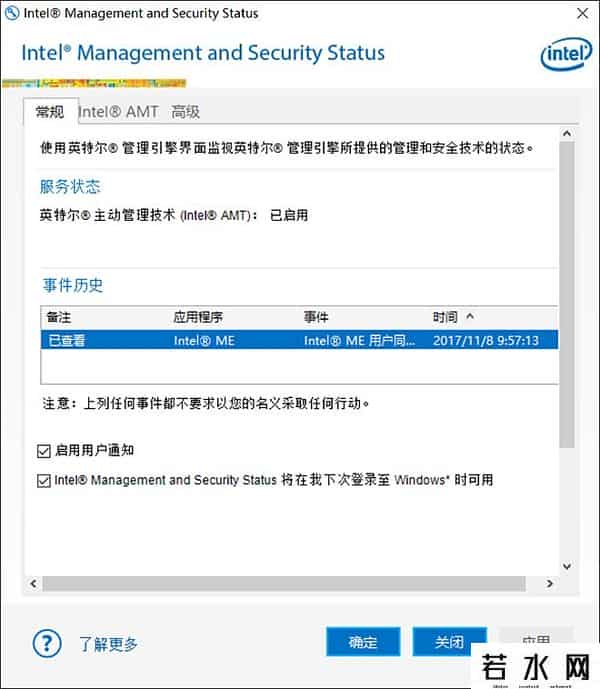The height and width of the screenshot is (689, 600).
Task: Select the Intel® ME event row
Action: click(x=298, y=340)
